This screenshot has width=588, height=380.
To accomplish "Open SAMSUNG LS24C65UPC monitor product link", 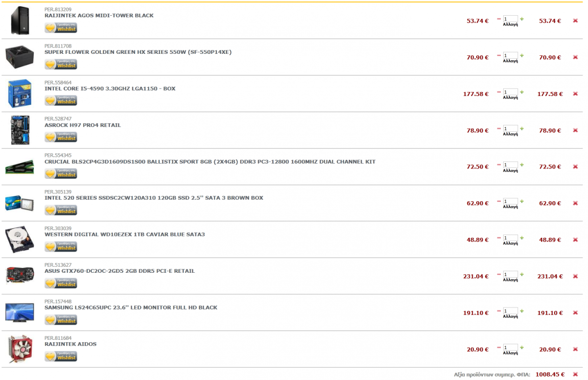I will (131, 308).
